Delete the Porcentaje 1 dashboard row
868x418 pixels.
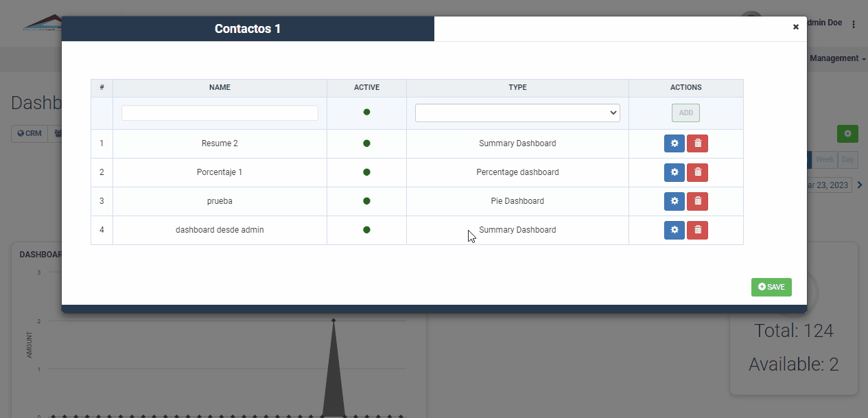tap(697, 172)
